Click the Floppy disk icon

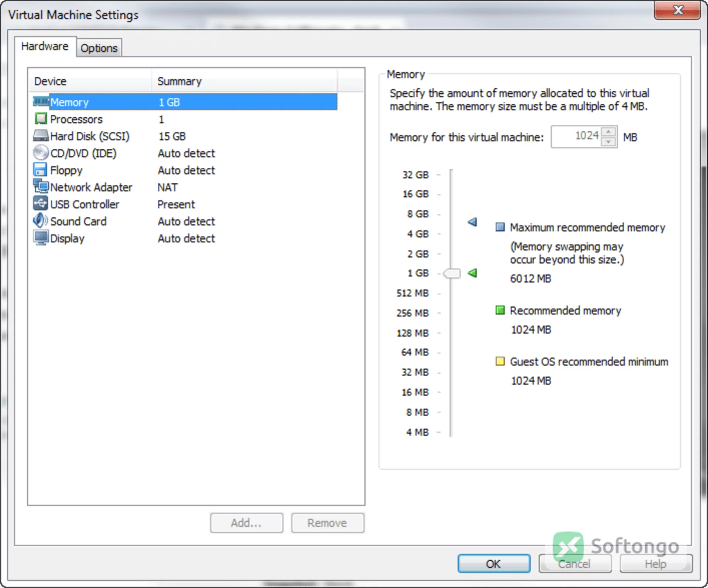click(x=40, y=170)
